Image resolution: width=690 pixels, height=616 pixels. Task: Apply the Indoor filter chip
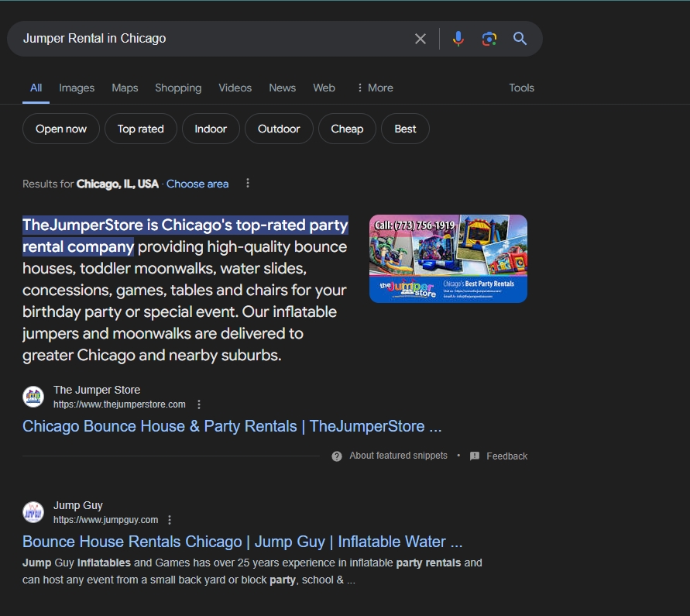click(211, 129)
